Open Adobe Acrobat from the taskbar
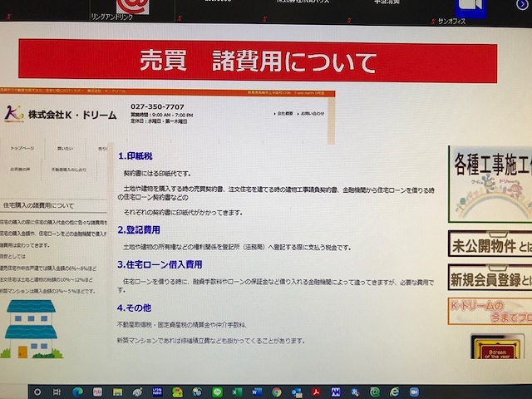Viewport: 532px width, 399px height. (x=316, y=392)
